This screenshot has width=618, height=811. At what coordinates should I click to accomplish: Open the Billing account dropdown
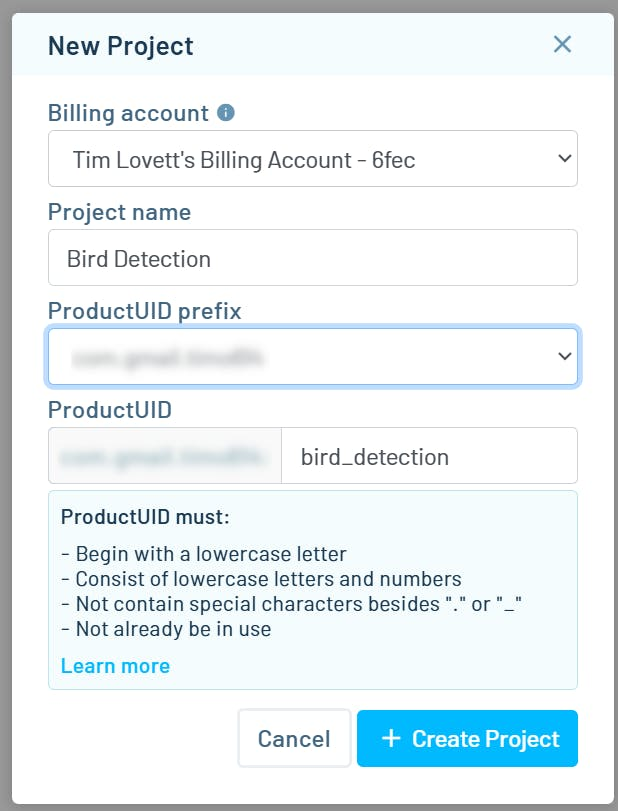(312, 158)
